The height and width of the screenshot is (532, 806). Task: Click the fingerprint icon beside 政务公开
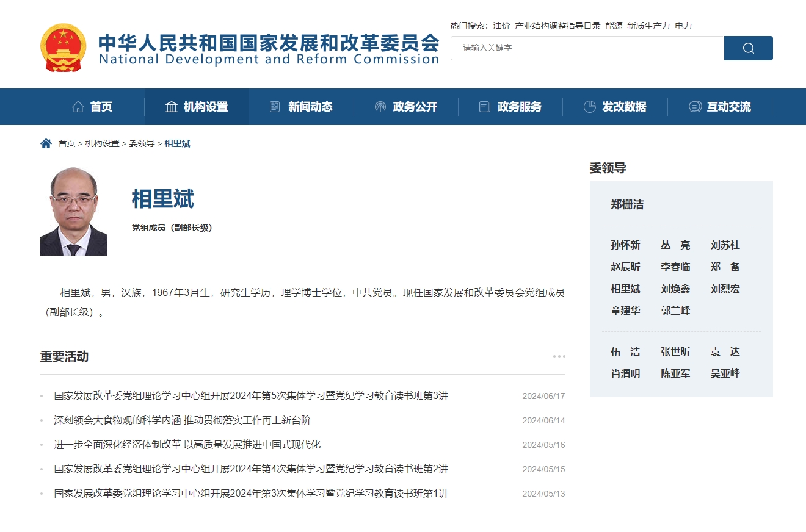pos(380,107)
